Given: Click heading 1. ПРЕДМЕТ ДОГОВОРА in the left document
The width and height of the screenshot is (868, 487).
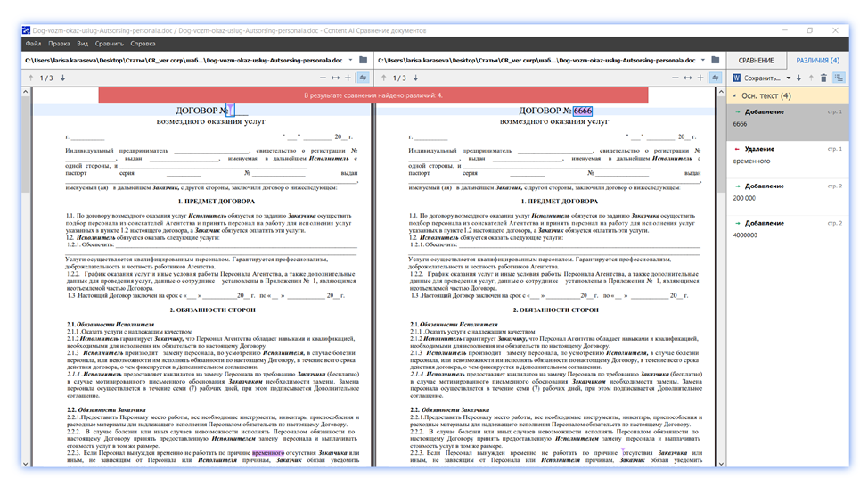Looking at the screenshot, I should coord(217,202).
